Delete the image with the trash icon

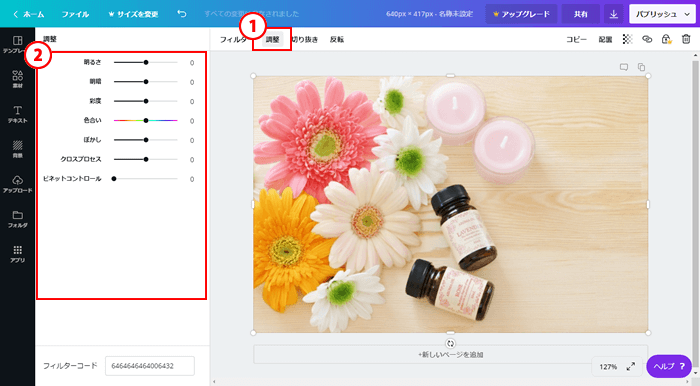pyautogui.click(x=686, y=39)
